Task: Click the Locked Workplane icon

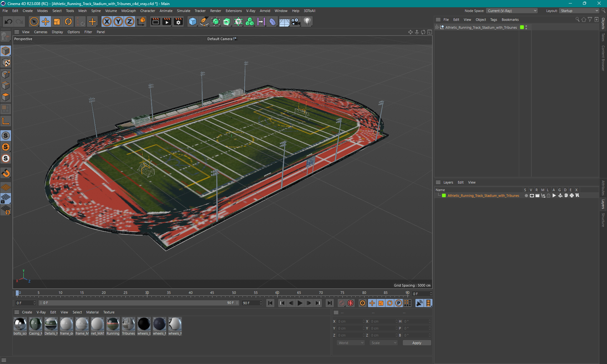Action: 6,199
